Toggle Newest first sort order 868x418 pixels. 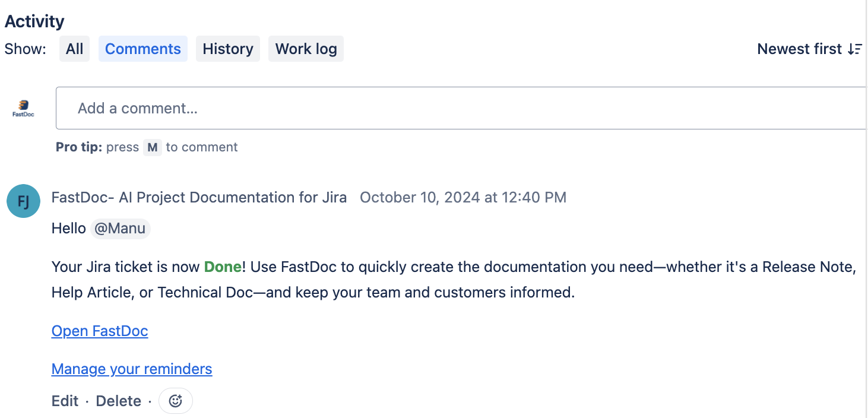pos(809,49)
